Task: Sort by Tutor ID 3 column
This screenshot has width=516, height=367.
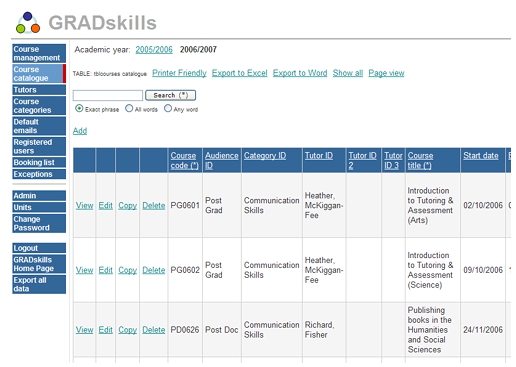Action: (393, 160)
